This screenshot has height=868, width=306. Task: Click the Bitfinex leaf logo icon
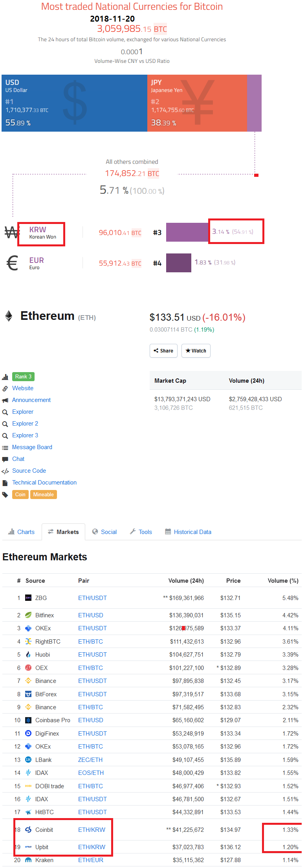[28, 615]
